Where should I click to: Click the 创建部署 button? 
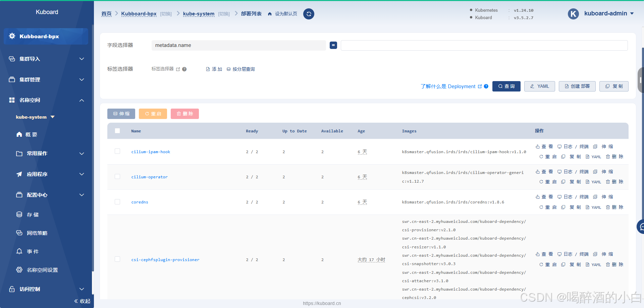(x=577, y=86)
